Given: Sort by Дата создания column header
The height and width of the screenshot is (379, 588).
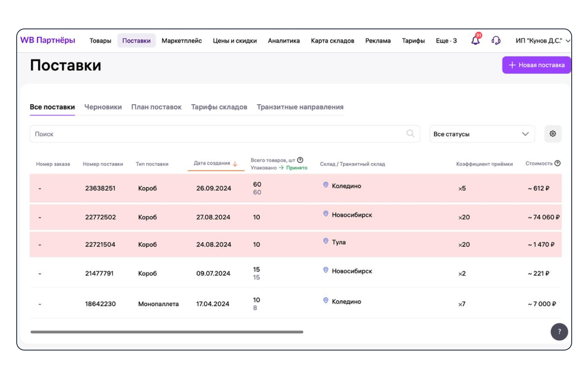Looking at the screenshot, I should (x=212, y=163).
